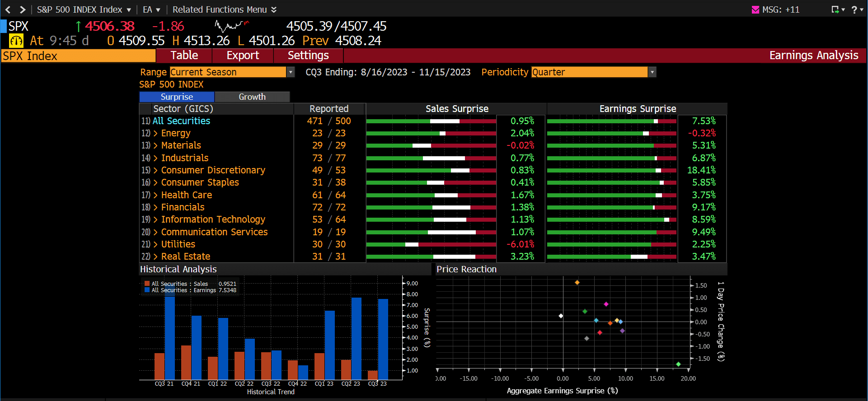The image size is (868, 401).
Task: Click the CQ2 23 blue earnings bar
Action: 357,339
